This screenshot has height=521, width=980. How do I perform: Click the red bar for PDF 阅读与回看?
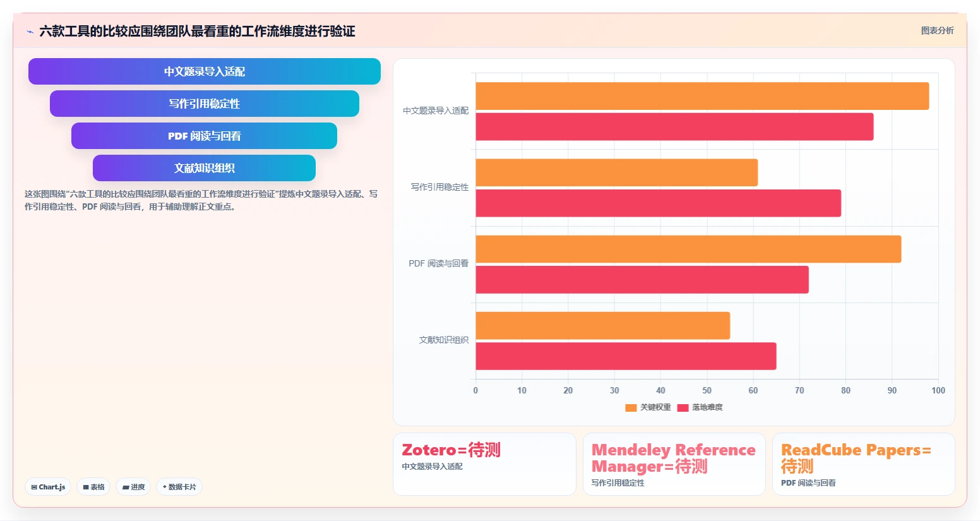[642, 280]
